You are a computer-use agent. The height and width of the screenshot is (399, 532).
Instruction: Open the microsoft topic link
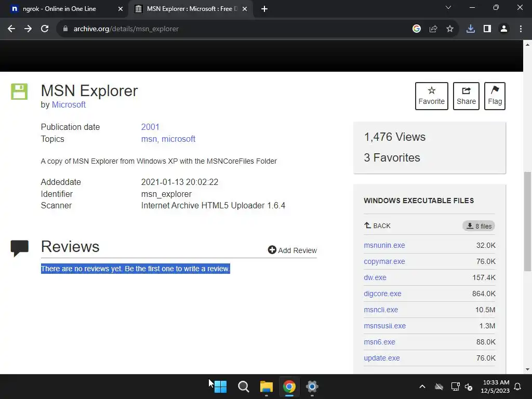(179, 139)
